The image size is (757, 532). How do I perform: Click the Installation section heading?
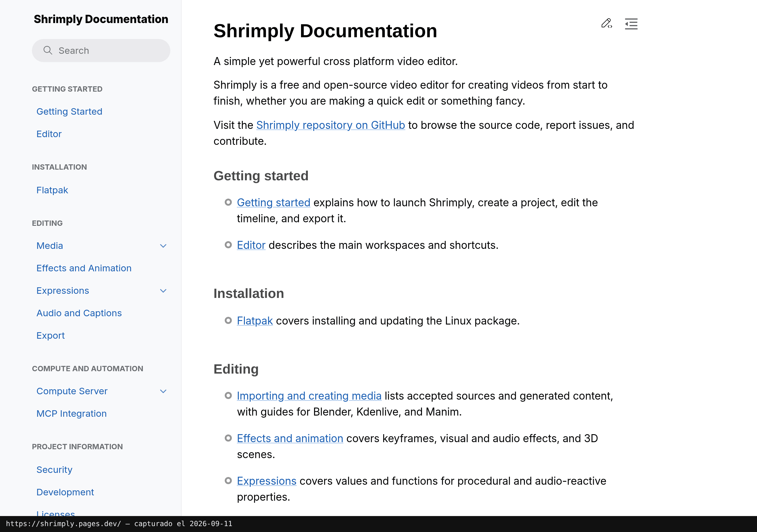click(x=249, y=293)
